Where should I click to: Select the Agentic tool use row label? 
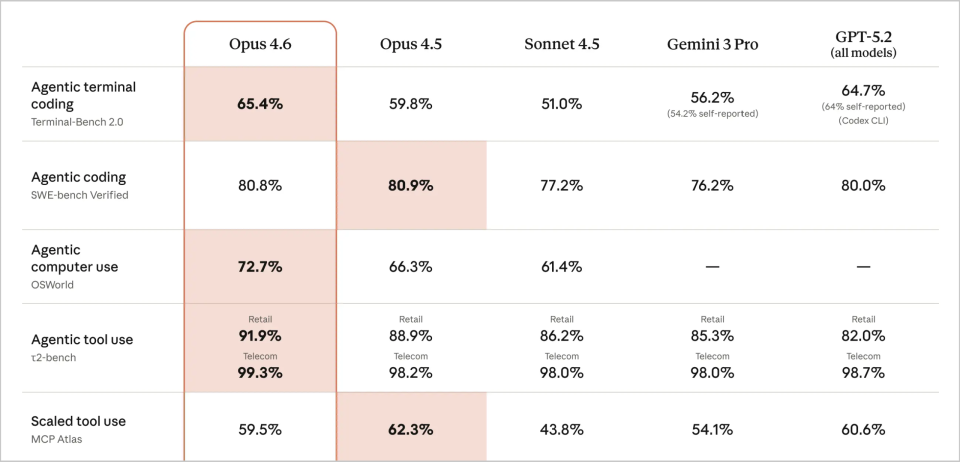click(83, 339)
